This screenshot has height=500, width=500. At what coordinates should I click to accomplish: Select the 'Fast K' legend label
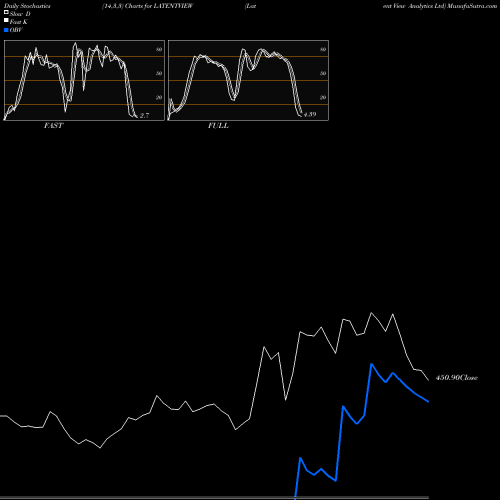(19, 22)
